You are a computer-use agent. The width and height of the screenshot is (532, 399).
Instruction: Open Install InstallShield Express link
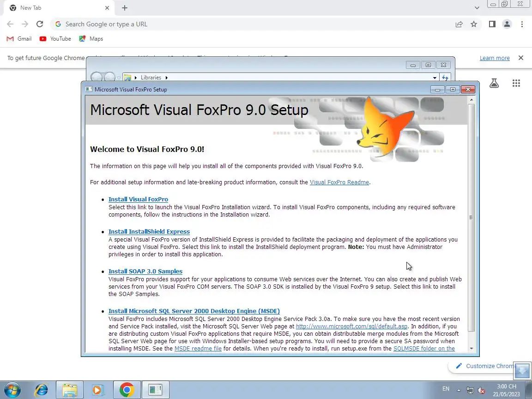[x=149, y=231]
